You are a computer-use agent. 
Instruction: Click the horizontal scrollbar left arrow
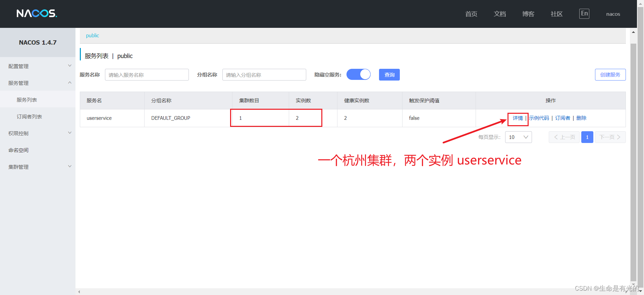tap(79, 292)
